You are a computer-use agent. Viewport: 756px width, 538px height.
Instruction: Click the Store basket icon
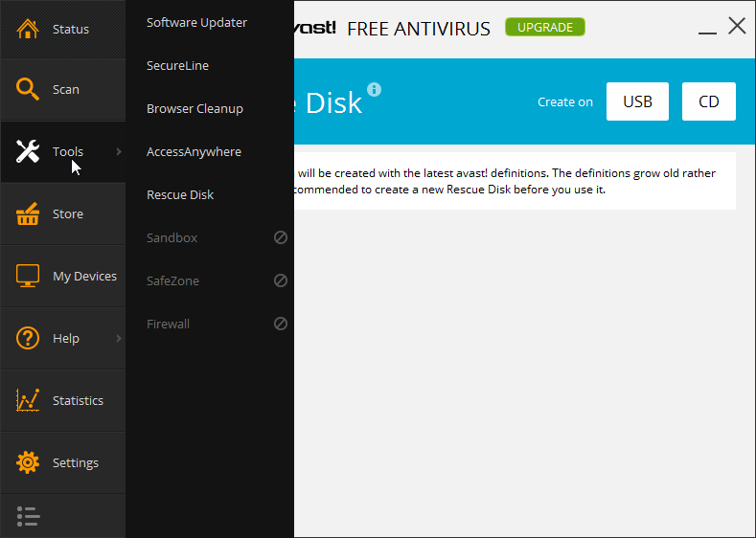tap(28, 213)
